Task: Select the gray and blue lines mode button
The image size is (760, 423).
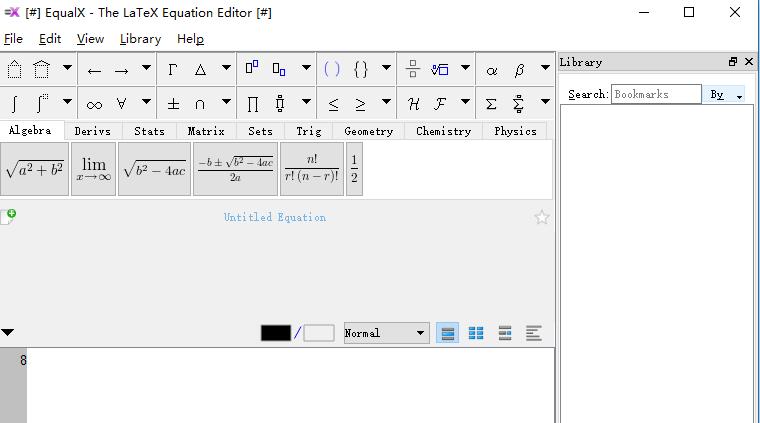Action: [x=505, y=333]
